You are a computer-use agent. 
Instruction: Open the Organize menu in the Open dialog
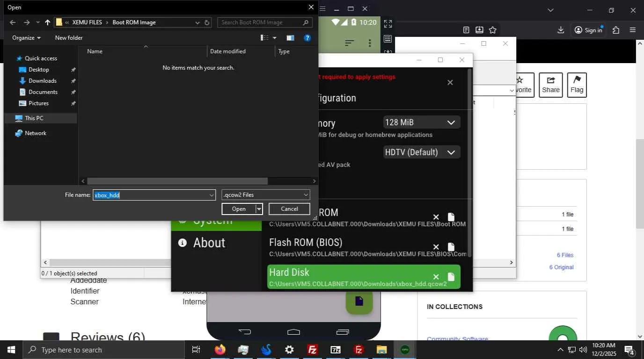tap(26, 38)
